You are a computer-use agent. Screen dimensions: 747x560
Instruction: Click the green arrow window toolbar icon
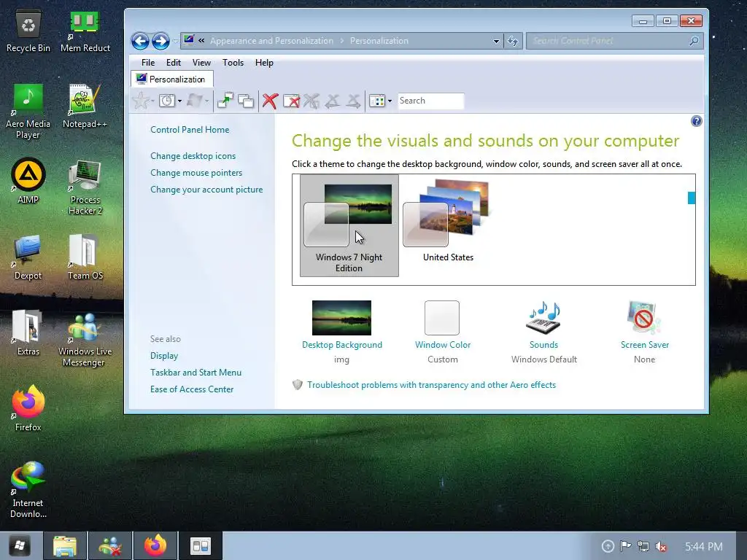225,101
